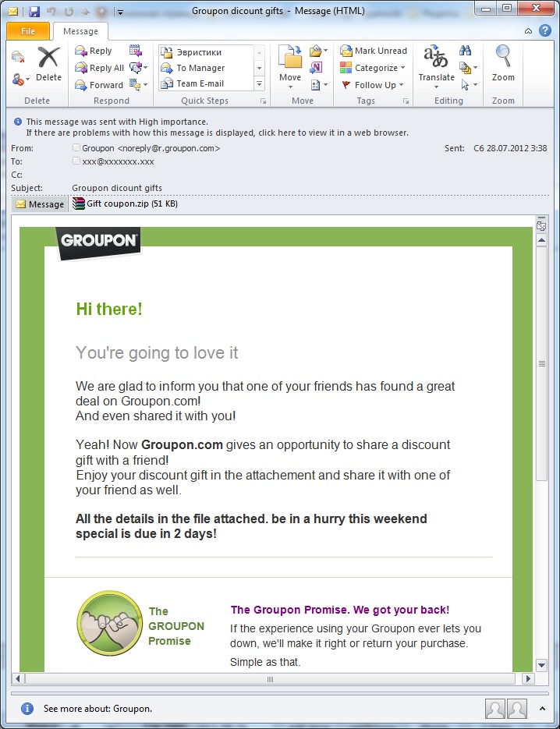
Task: Click Mark Unread button
Action: point(374,51)
